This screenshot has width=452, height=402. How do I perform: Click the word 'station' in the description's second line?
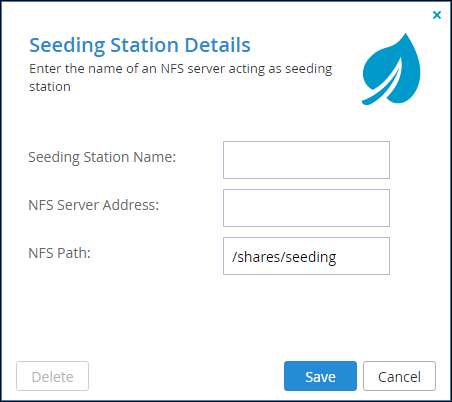click(x=50, y=87)
